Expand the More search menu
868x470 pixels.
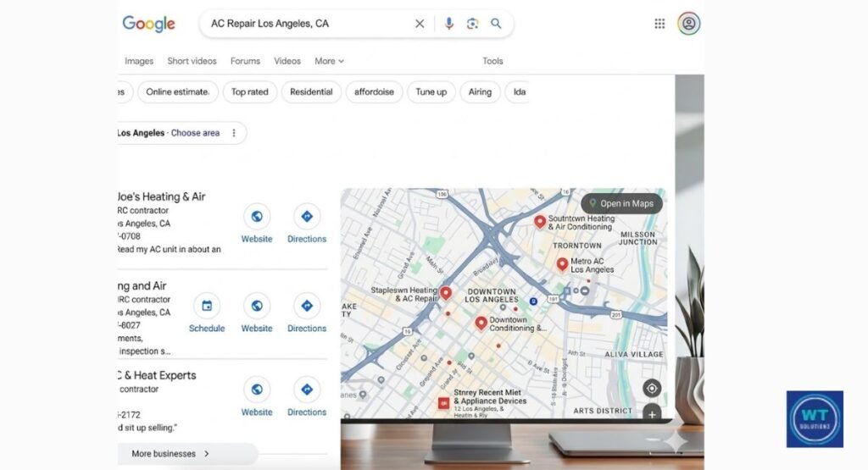tap(330, 61)
